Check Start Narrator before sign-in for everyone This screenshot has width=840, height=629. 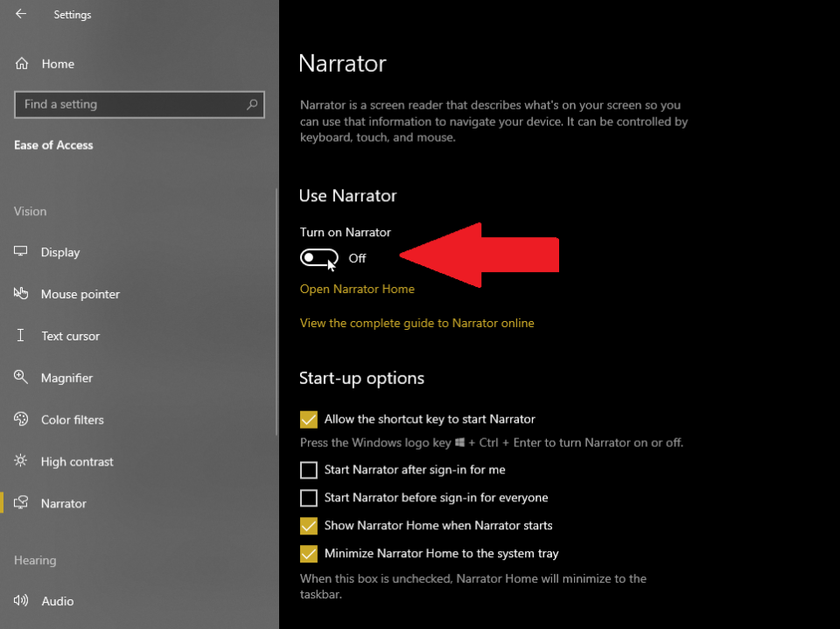pos(309,498)
